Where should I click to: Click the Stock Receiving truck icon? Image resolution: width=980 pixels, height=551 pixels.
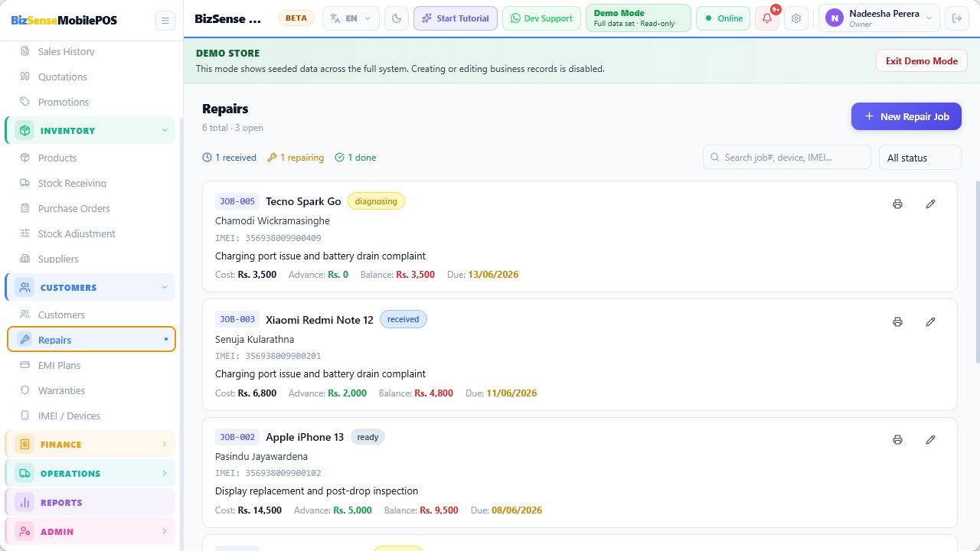coord(24,183)
